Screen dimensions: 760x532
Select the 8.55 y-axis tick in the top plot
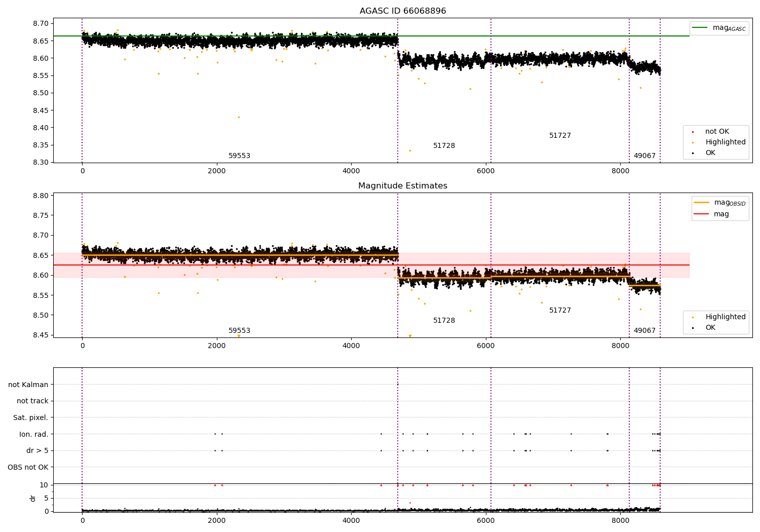point(41,76)
